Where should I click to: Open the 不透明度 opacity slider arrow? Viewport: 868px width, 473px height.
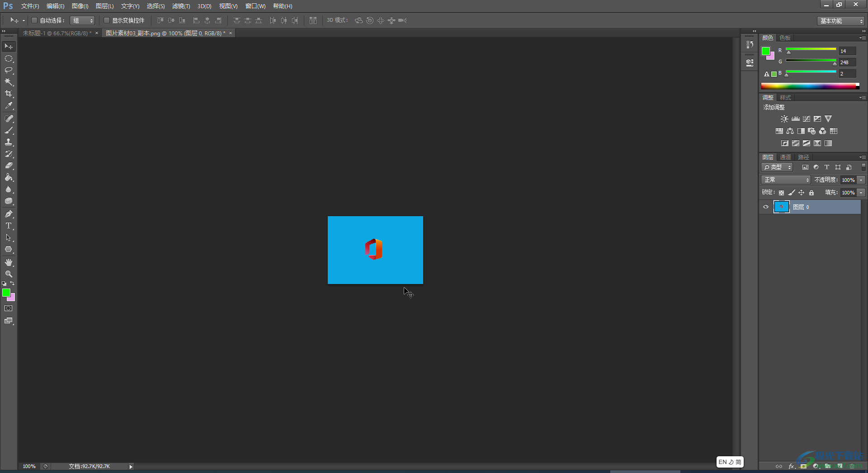coord(861,180)
